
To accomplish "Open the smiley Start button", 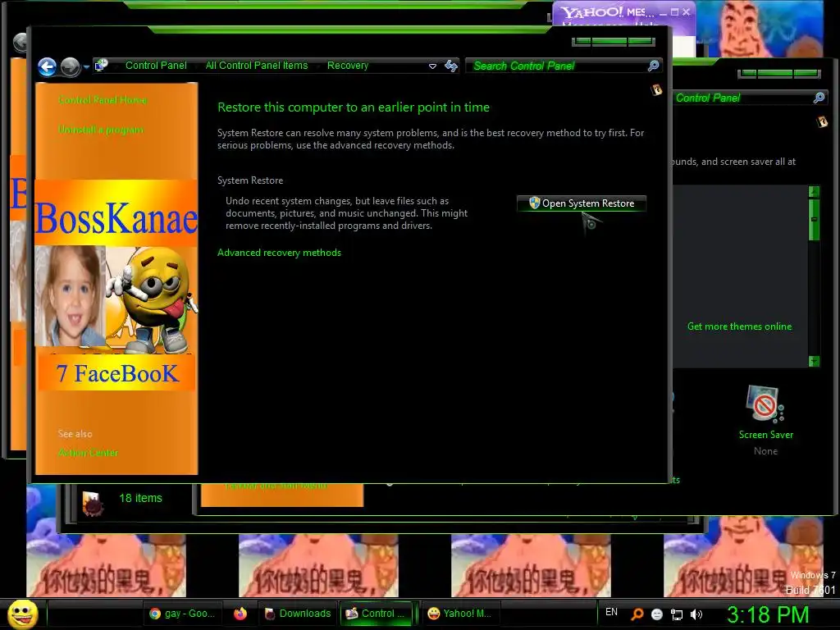I will (x=22, y=614).
